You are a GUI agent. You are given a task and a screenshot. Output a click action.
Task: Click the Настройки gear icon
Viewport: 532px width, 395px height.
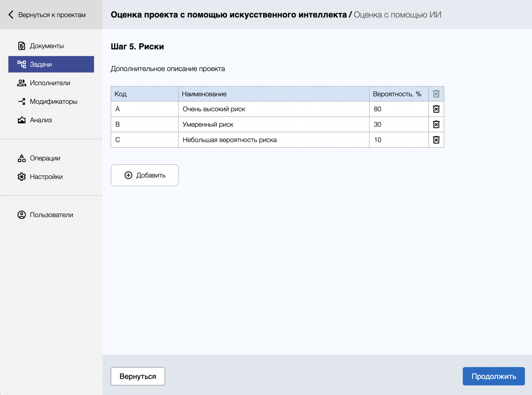click(21, 177)
